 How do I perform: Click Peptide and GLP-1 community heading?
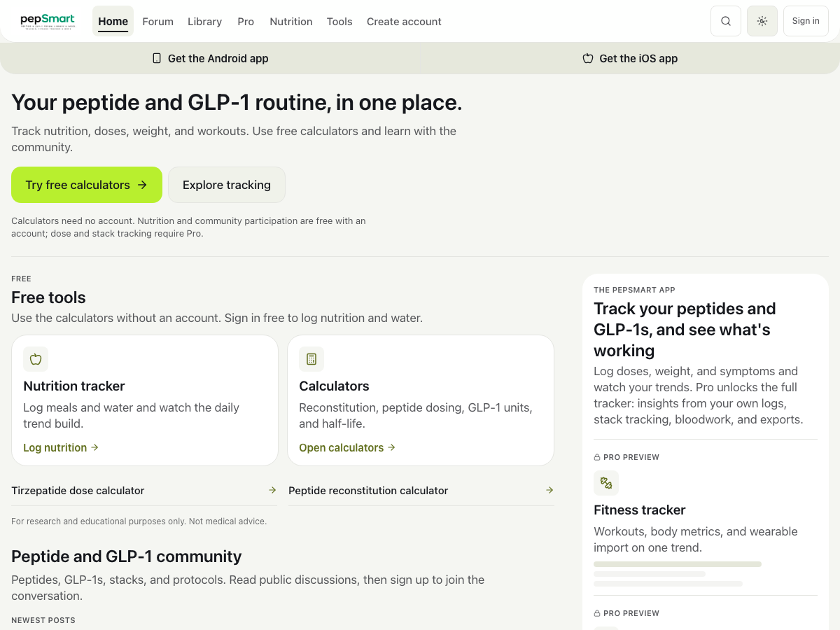point(127,556)
